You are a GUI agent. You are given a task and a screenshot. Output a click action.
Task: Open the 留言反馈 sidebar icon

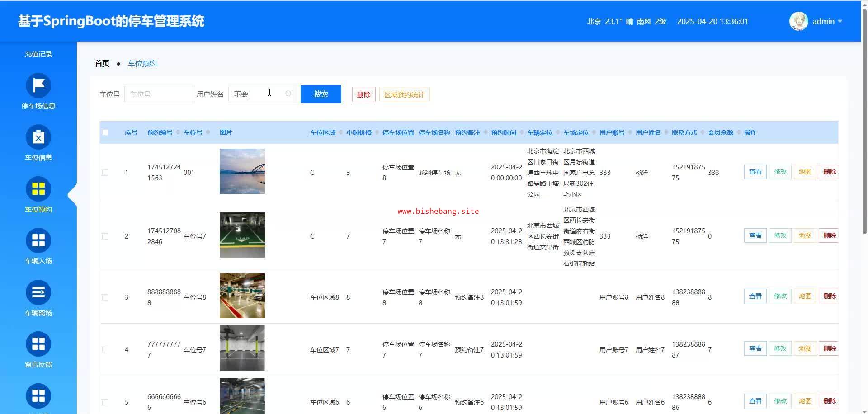38,344
